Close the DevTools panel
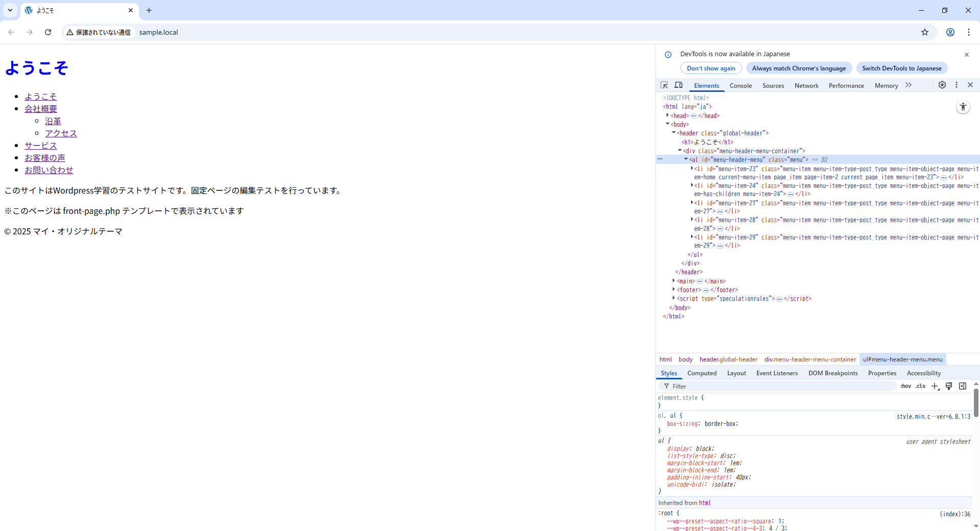 (x=970, y=85)
